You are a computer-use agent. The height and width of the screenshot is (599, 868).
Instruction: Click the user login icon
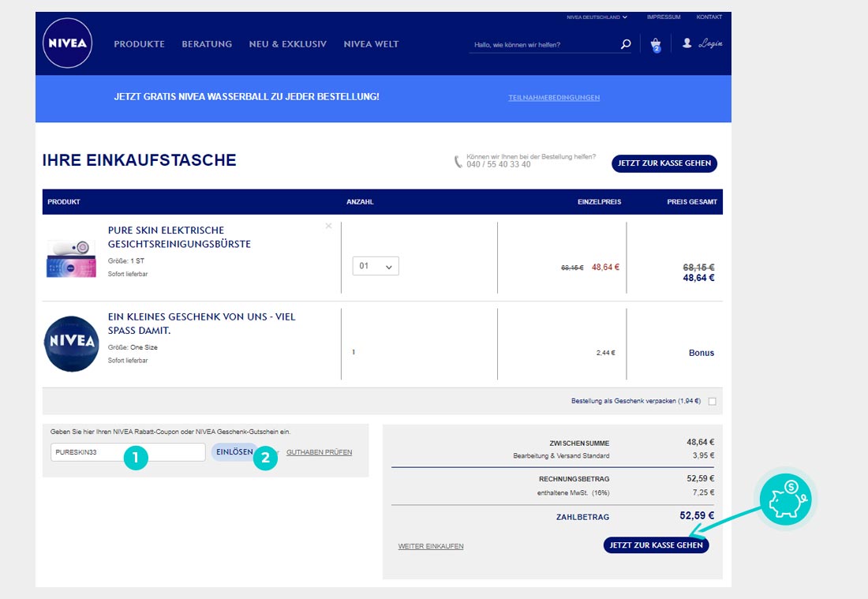click(687, 43)
